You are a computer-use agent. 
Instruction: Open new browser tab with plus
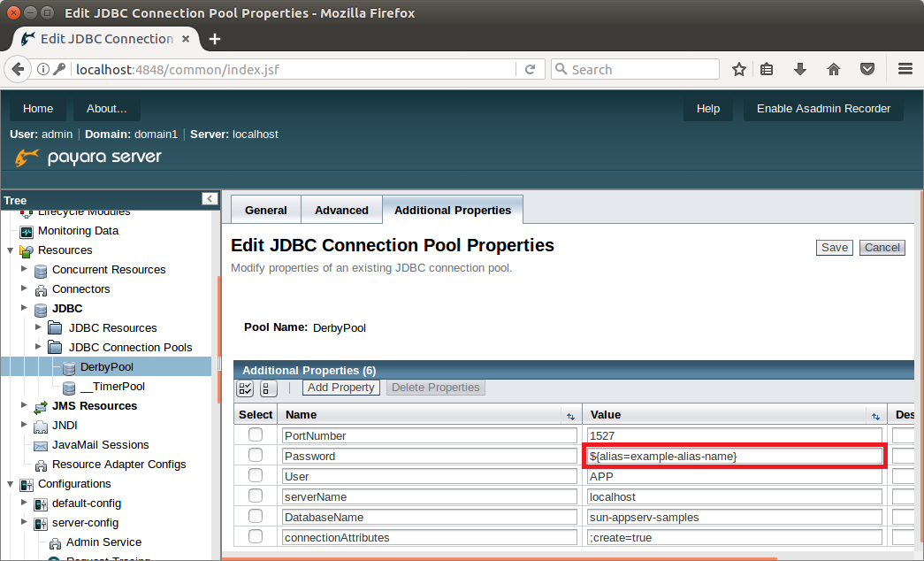click(215, 39)
